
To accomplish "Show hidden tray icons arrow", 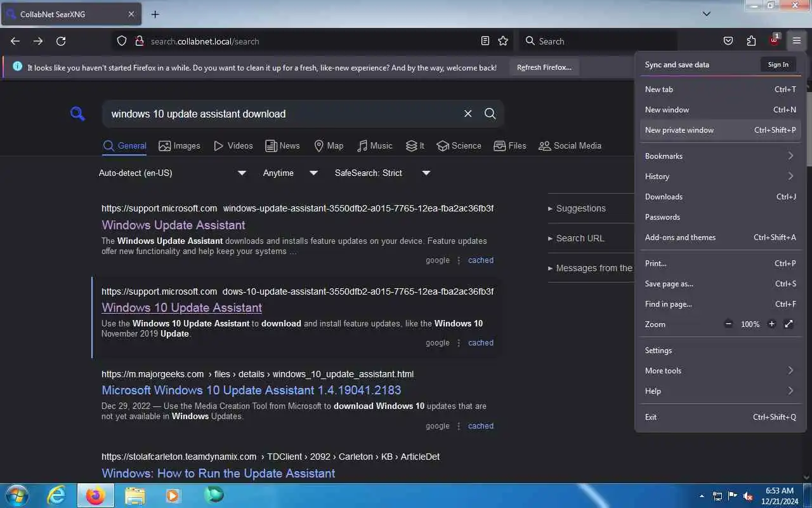I will (x=702, y=497).
